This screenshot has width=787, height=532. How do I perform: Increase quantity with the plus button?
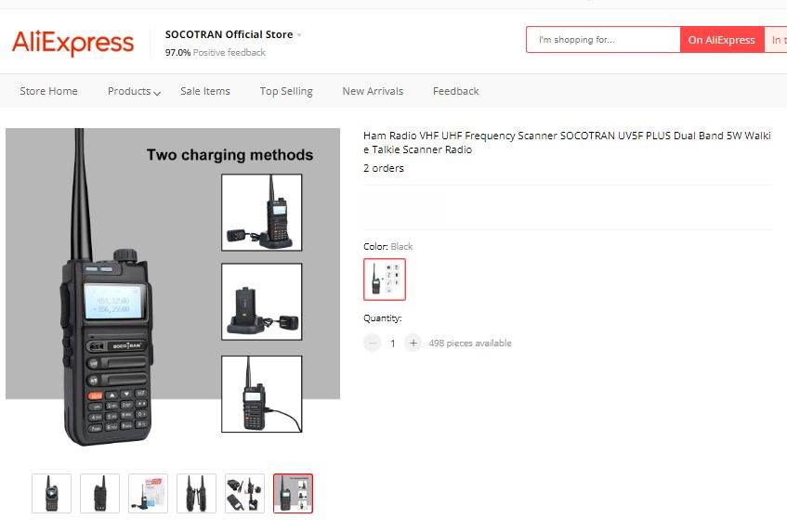pos(413,343)
